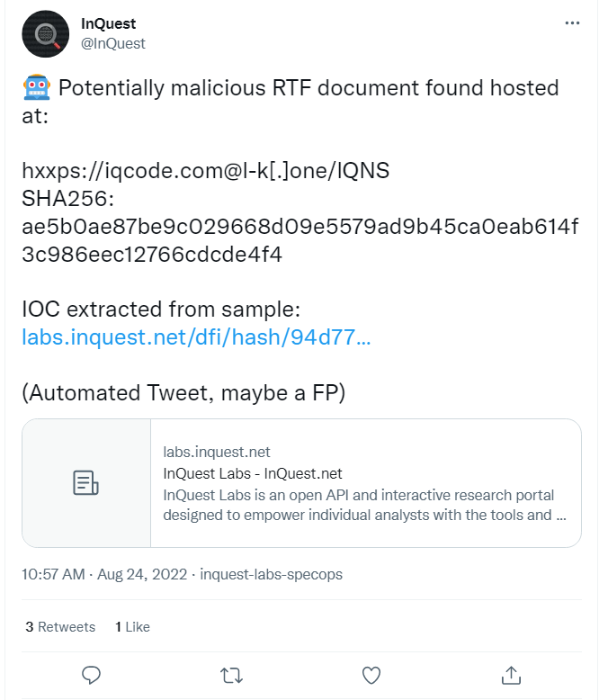Image resolution: width=599 pixels, height=700 pixels.
Task: Click the inquest-labs-specops source label
Action: [x=271, y=574]
